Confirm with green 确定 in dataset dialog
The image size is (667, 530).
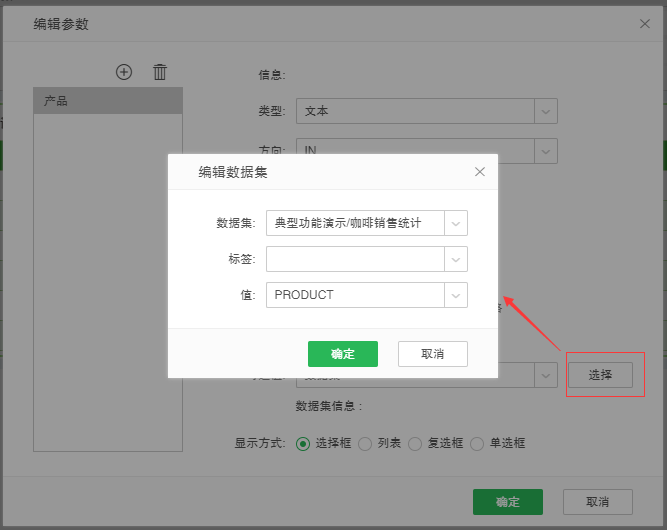tap(343, 354)
